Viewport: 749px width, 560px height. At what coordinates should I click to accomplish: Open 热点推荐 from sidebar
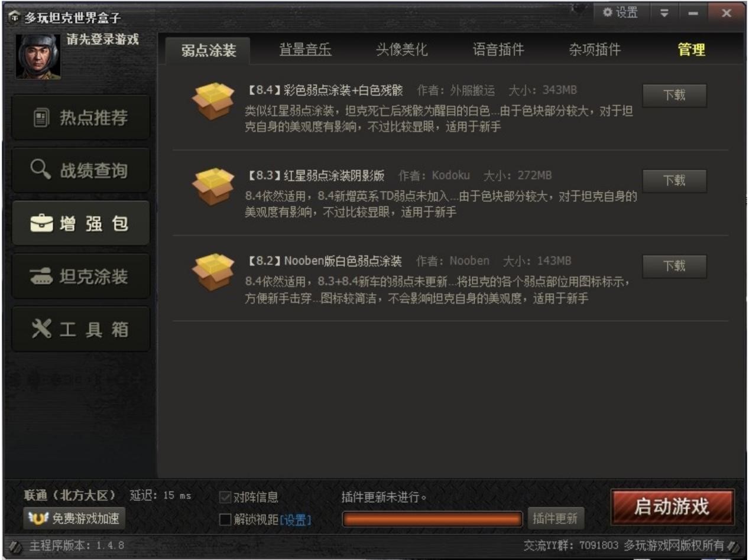(x=81, y=118)
